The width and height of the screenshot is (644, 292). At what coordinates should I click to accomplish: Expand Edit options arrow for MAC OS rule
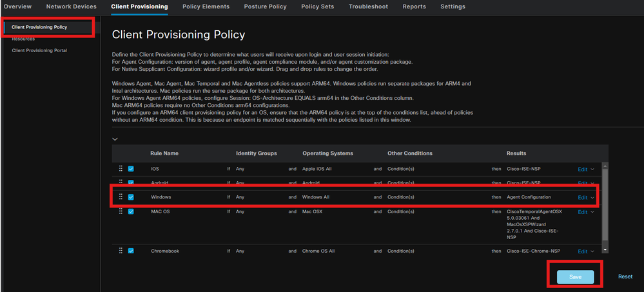click(592, 212)
